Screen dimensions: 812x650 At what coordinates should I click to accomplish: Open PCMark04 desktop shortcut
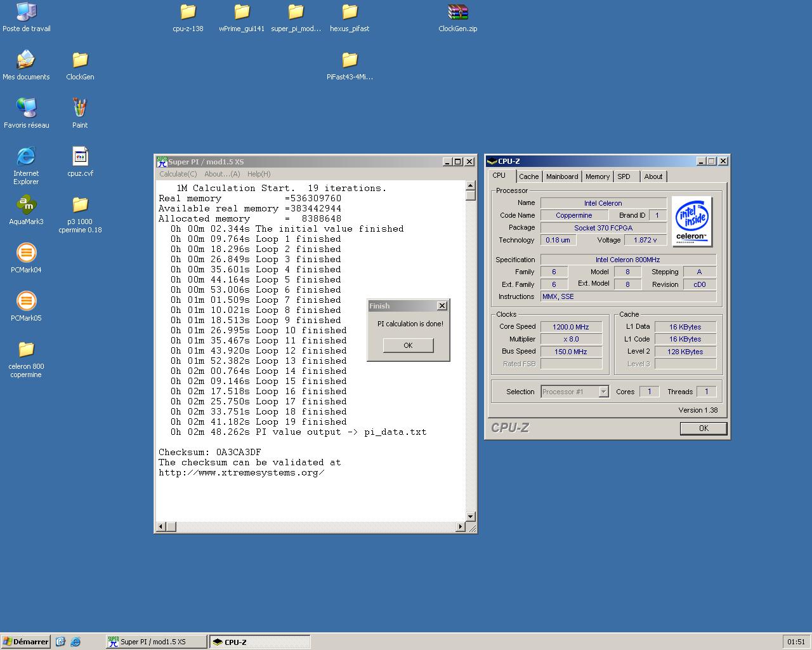[x=26, y=258]
